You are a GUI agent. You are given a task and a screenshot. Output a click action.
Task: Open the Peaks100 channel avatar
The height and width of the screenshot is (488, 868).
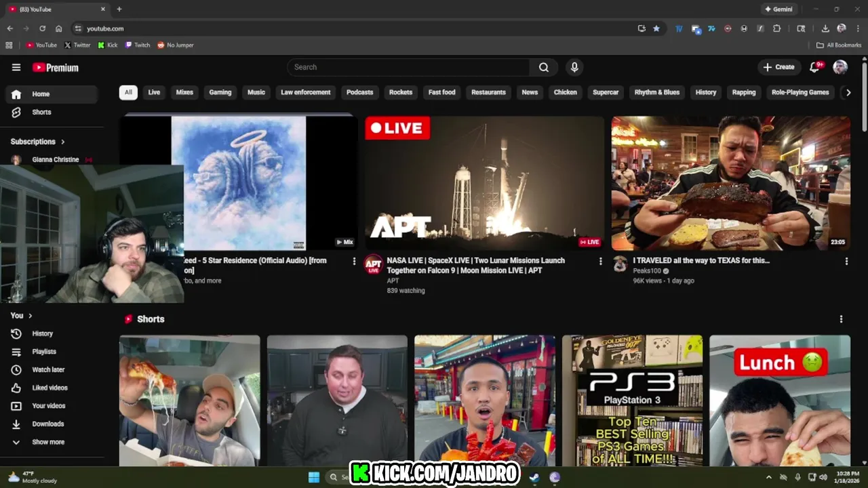coord(620,264)
